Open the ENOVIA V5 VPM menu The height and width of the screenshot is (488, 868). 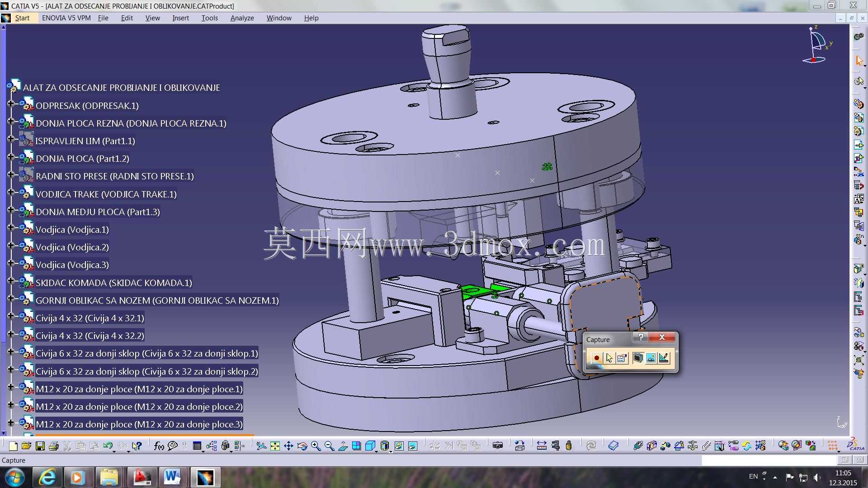(66, 18)
